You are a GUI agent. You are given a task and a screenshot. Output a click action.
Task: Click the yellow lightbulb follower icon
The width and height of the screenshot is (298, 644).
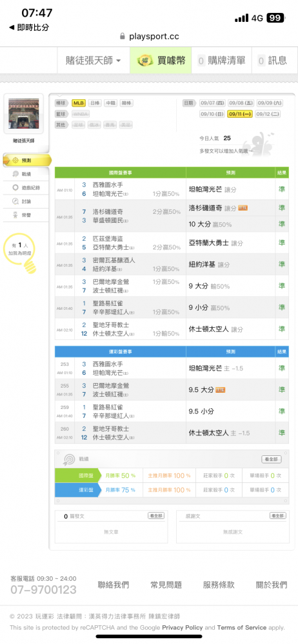coord(29,266)
